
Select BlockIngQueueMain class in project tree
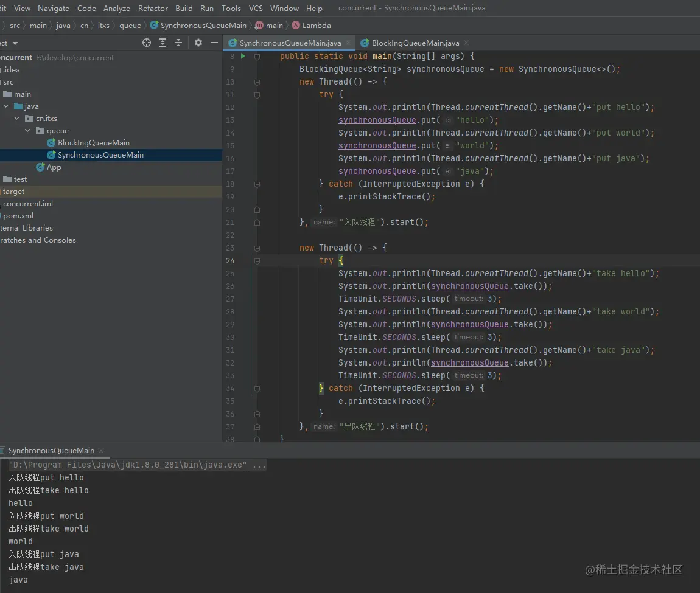click(93, 143)
